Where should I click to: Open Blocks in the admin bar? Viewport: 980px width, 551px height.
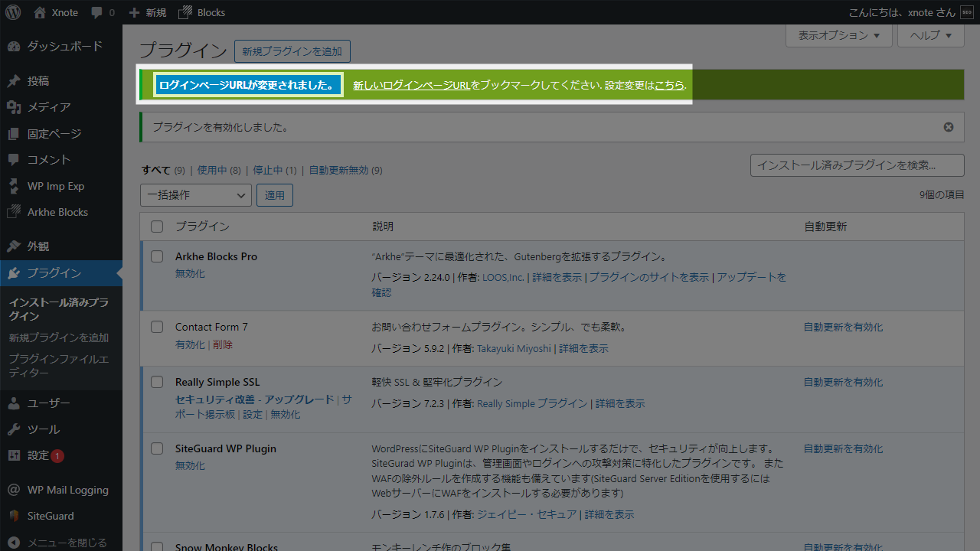[x=201, y=12]
